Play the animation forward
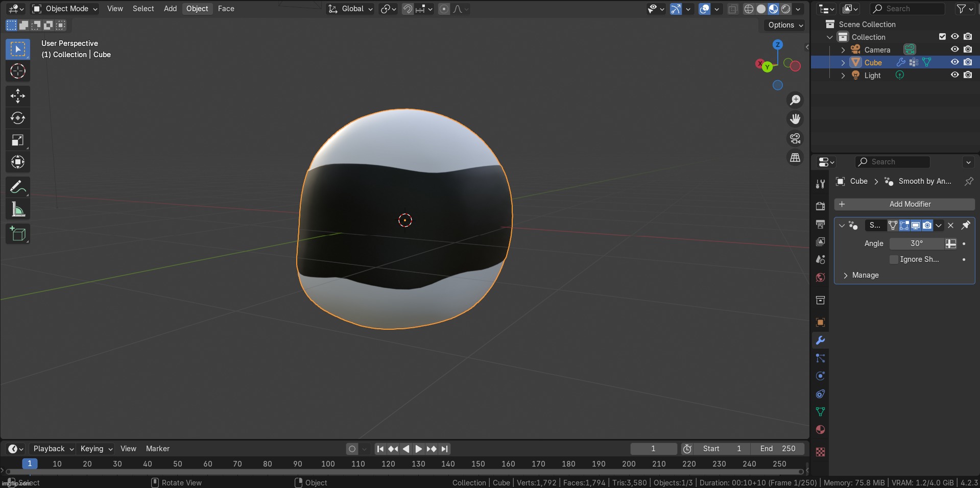The height and width of the screenshot is (488, 980). click(x=418, y=449)
